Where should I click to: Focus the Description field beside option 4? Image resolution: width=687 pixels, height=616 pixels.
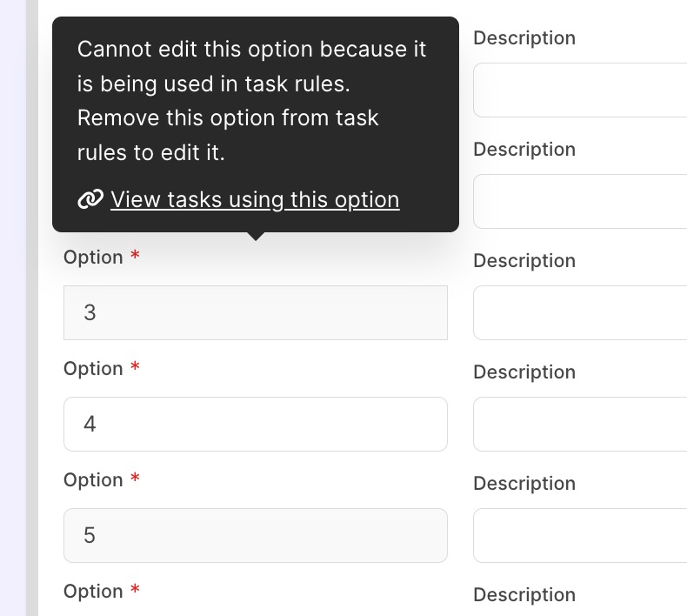[x=580, y=424]
